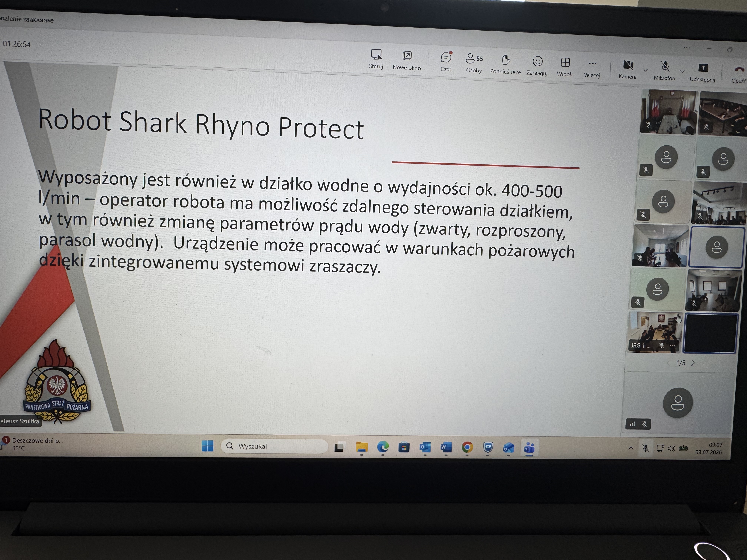Open the blue Outlook-style app on taskbar

(x=509, y=448)
